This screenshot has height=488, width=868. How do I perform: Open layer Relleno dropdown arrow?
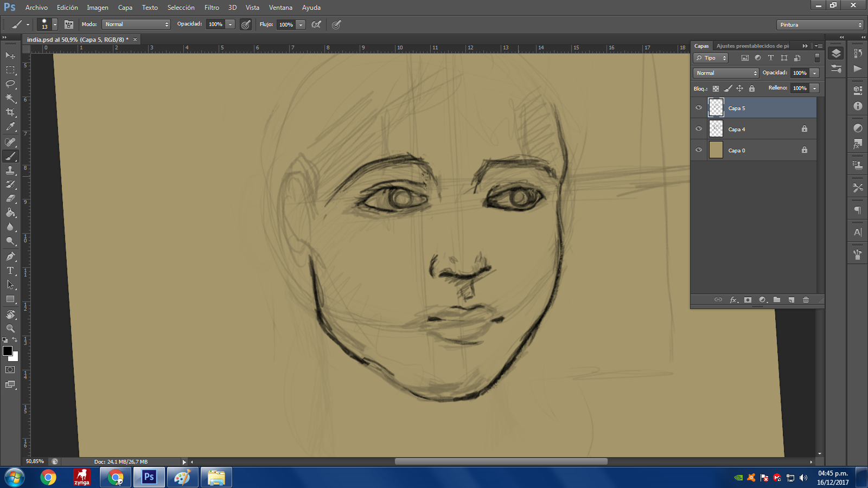click(815, 88)
